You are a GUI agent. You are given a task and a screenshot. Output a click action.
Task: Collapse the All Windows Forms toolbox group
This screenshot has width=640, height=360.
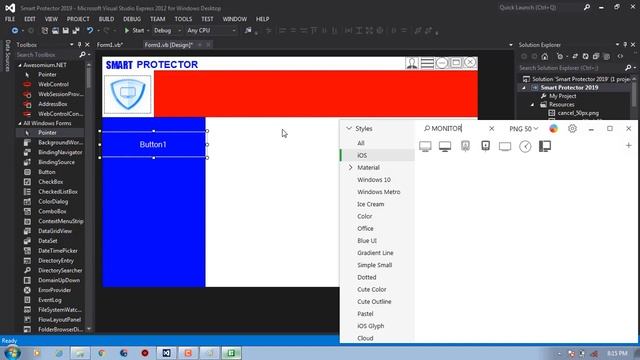(20, 123)
